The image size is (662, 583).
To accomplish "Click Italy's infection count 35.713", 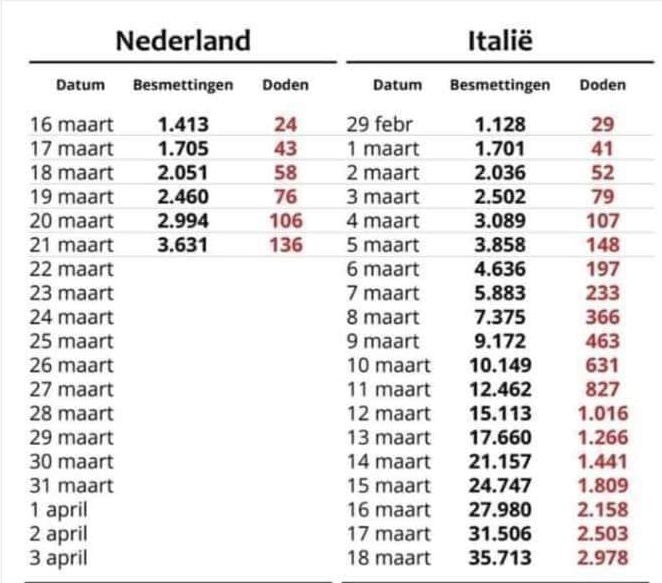I will coord(500,558).
